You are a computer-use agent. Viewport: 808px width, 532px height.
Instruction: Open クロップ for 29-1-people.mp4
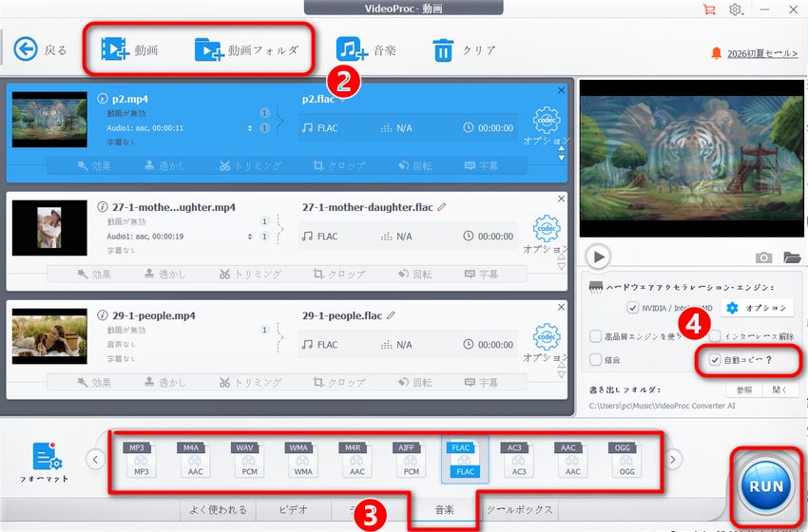(x=339, y=383)
